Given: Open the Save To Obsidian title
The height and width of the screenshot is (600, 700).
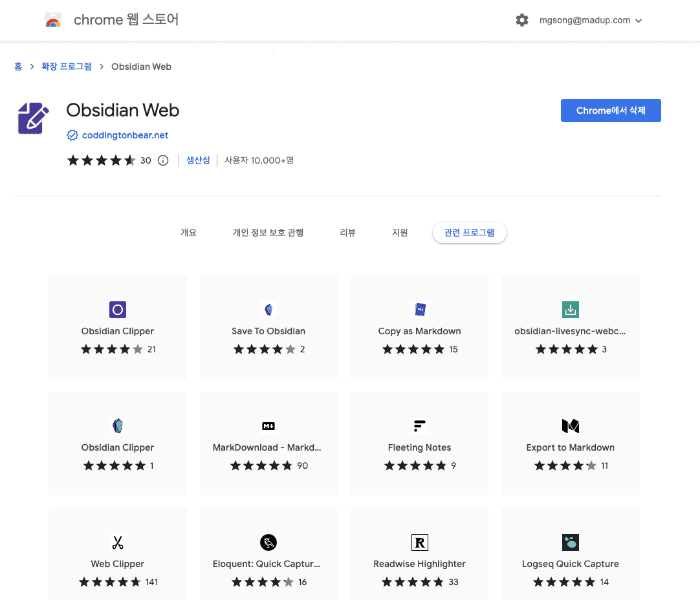Looking at the screenshot, I should (x=268, y=331).
